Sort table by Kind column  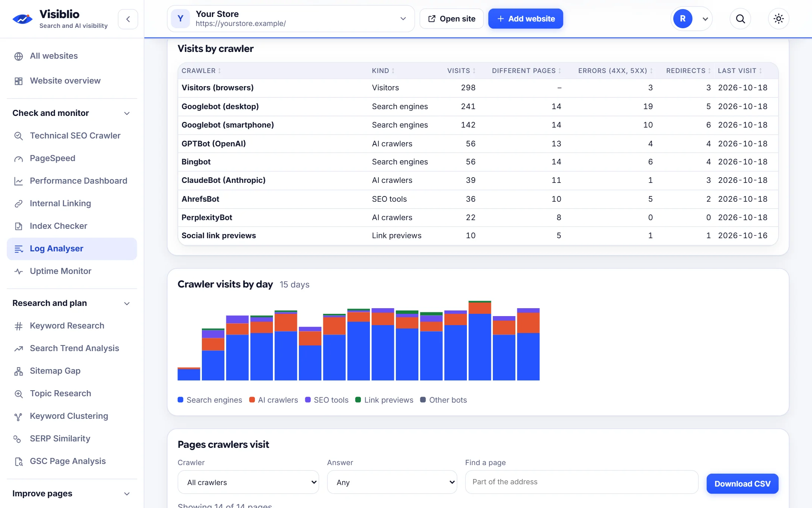coord(383,71)
